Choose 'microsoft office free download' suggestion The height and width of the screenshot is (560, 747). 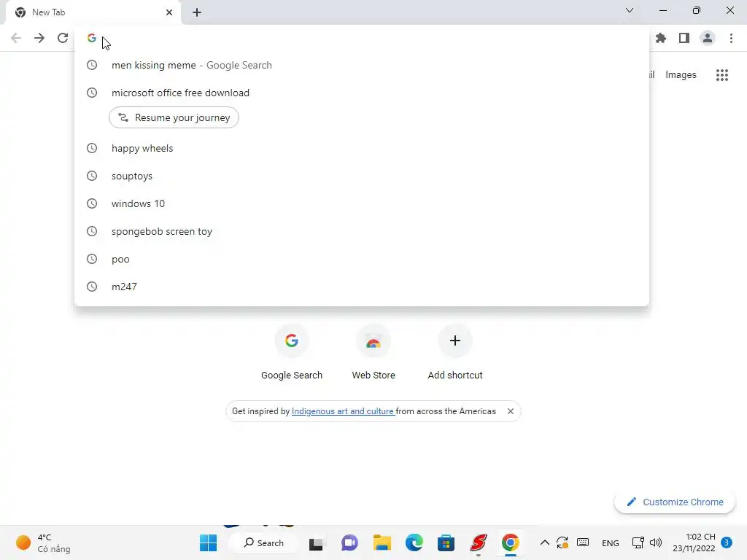tap(362, 93)
